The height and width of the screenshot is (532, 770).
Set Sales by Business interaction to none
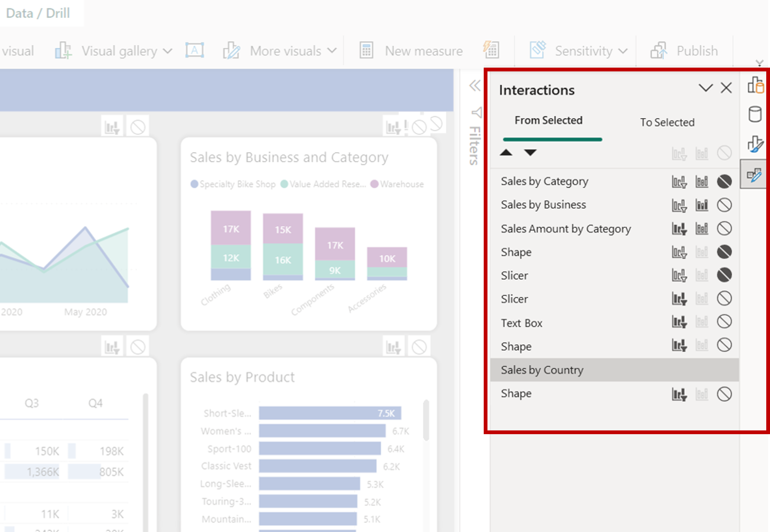coord(724,205)
